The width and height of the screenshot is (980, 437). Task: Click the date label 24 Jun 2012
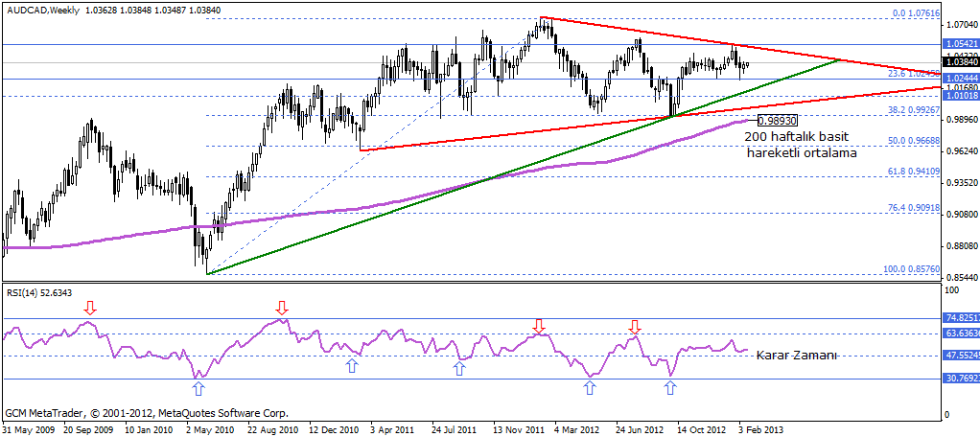640,430
